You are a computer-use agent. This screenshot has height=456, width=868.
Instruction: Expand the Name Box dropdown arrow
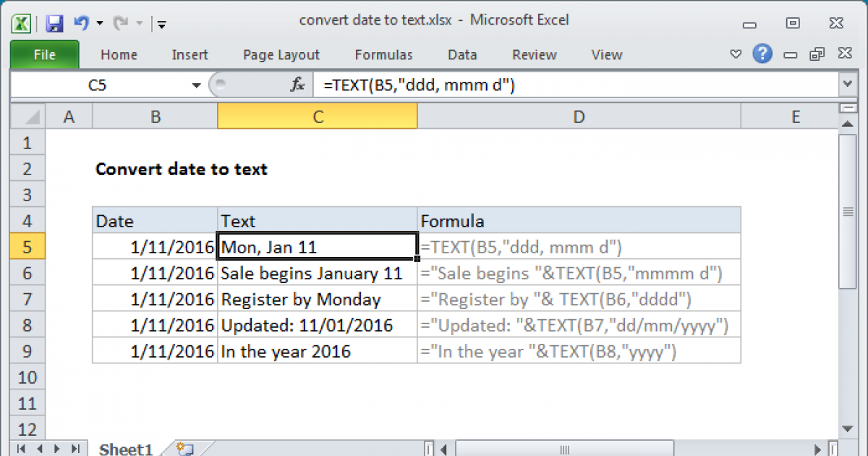(x=196, y=85)
